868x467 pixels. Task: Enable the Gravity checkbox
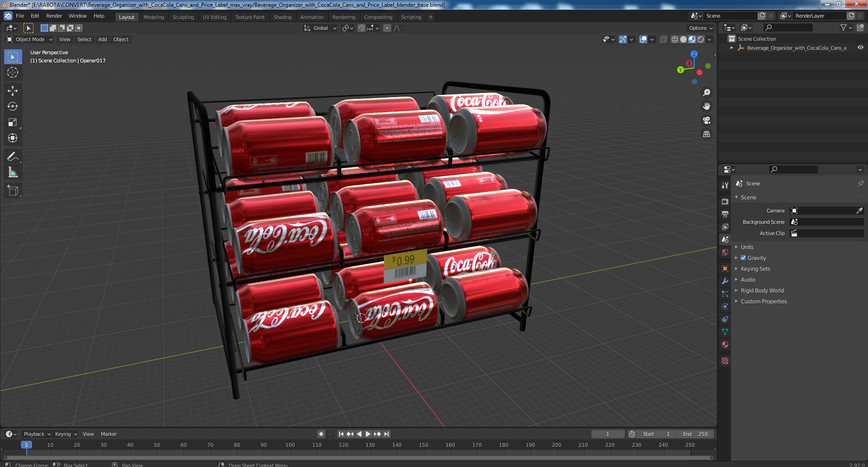click(743, 258)
